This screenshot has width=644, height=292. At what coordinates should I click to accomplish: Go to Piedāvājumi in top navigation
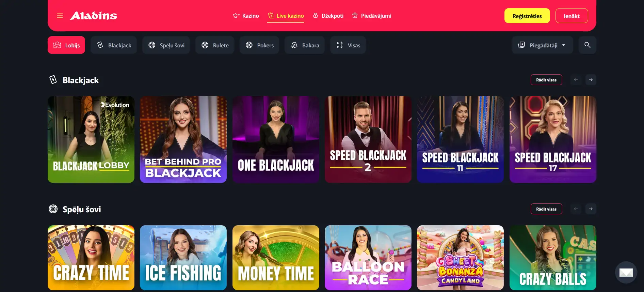pyautogui.click(x=372, y=16)
